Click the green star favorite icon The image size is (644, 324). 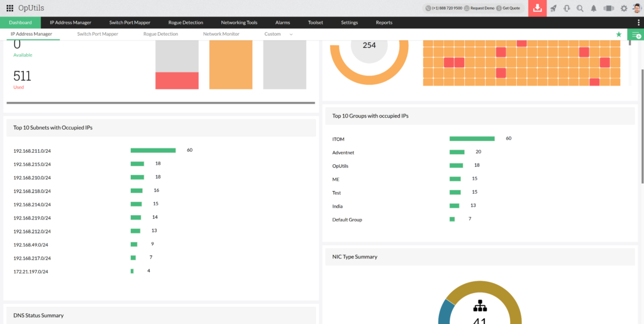pyautogui.click(x=619, y=34)
